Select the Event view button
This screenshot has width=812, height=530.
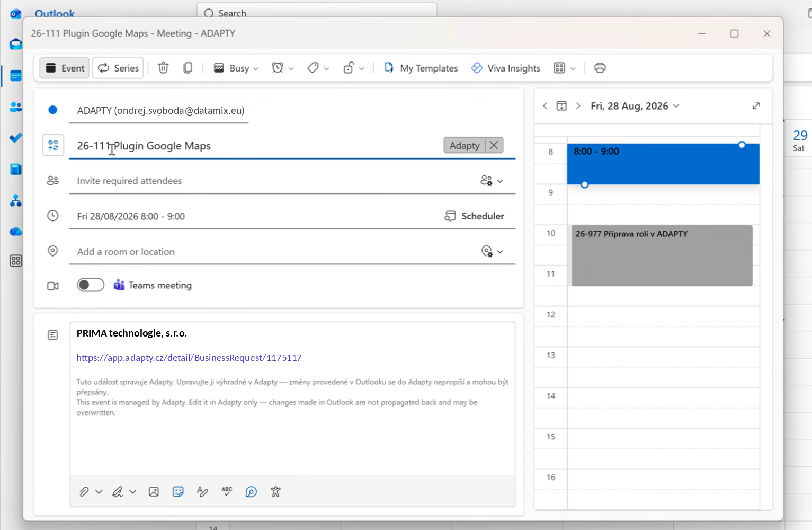point(65,68)
